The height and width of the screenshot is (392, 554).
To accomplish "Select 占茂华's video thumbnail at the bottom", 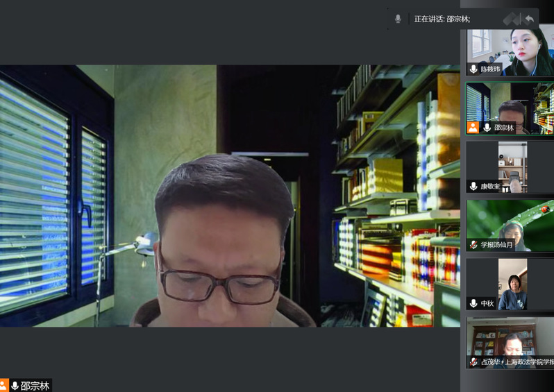I will tap(510, 339).
